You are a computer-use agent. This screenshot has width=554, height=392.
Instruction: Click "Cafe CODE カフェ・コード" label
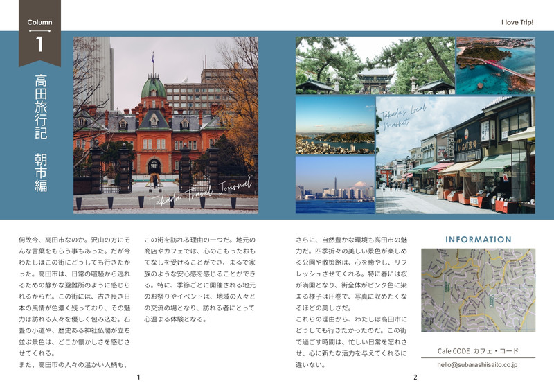(x=478, y=351)
